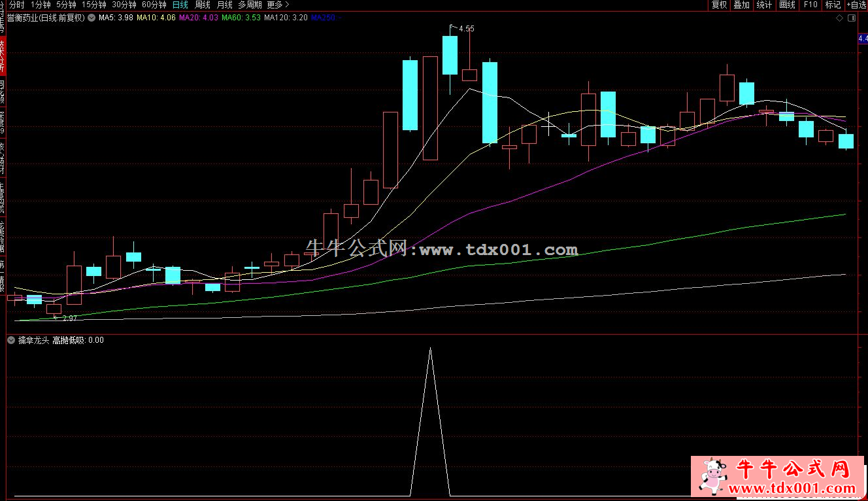This screenshot has height=501, width=868.
Task: Click the candlestick at the 4.55 high
Action: (450, 56)
